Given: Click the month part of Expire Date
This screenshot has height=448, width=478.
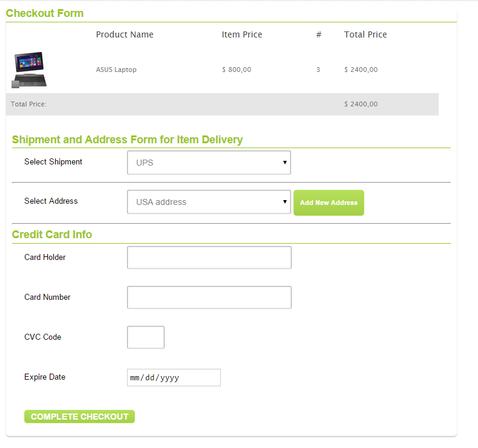Looking at the screenshot, I should pos(136,378).
